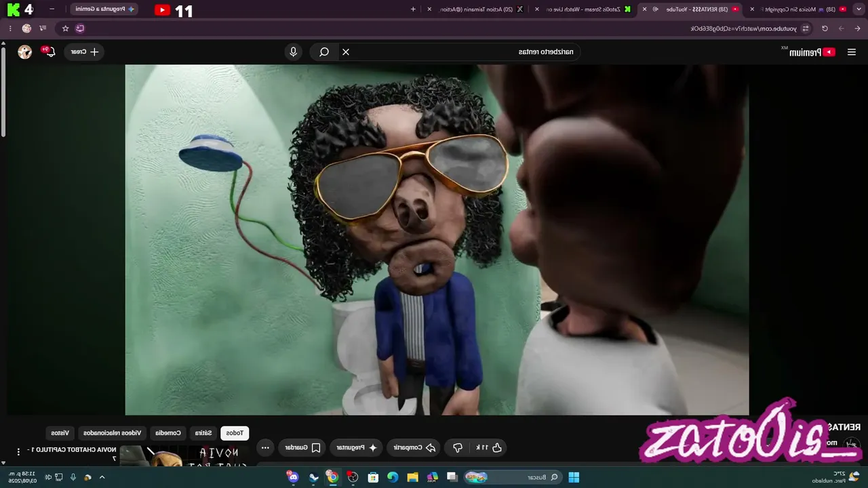The height and width of the screenshot is (488, 868).
Task: Switch to Chrome in the taskbar
Action: tap(332, 477)
